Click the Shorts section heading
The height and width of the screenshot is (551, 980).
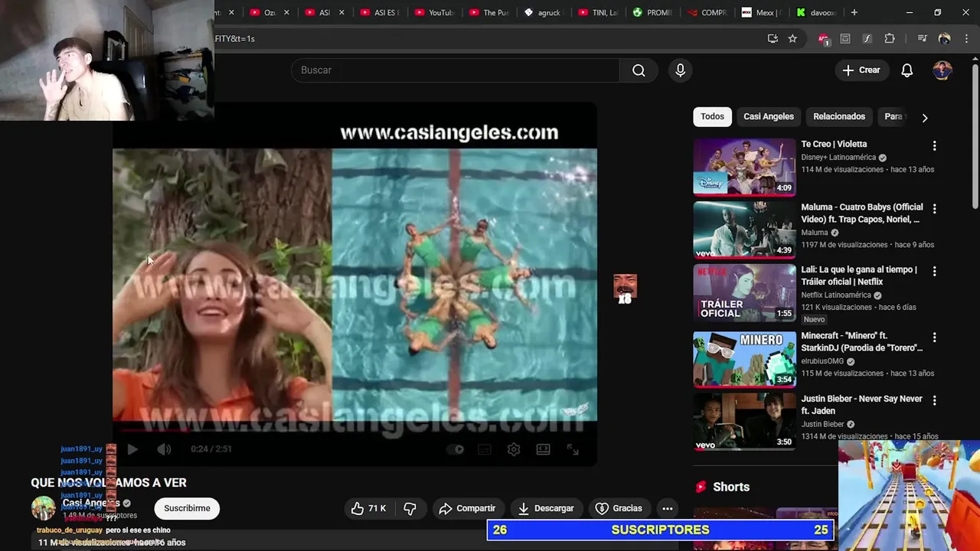click(731, 487)
